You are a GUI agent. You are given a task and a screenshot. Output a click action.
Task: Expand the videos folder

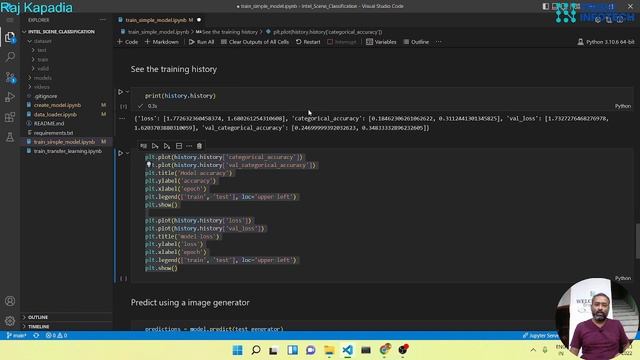(x=42, y=87)
